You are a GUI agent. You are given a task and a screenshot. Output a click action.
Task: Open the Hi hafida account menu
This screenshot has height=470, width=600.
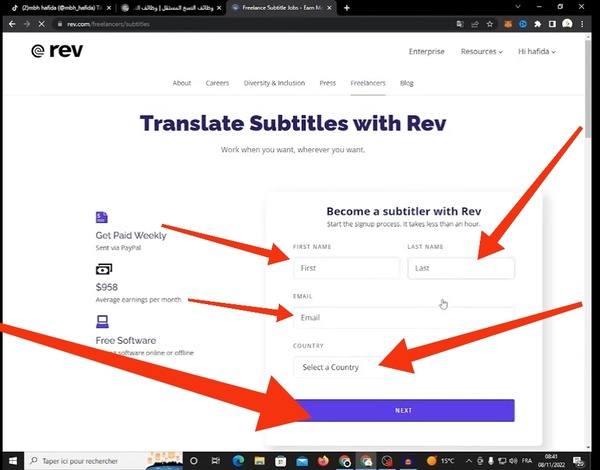point(536,51)
